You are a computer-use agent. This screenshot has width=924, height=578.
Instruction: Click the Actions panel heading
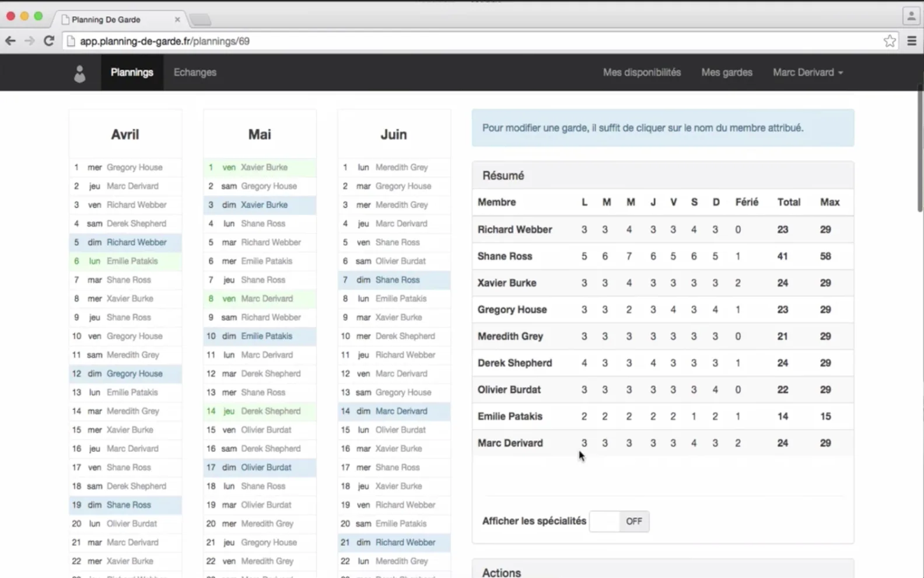pos(502,573)
